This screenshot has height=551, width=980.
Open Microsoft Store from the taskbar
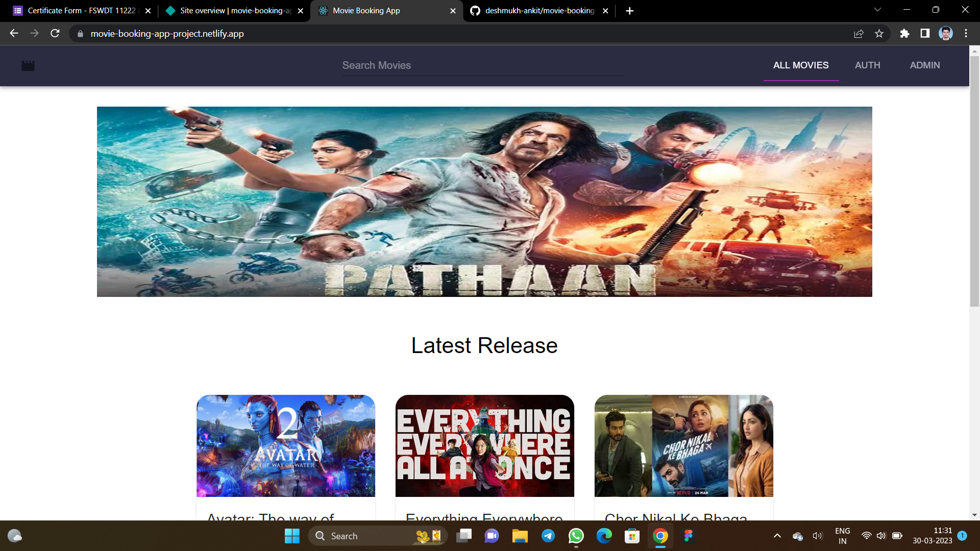click(x=632, y=536)
